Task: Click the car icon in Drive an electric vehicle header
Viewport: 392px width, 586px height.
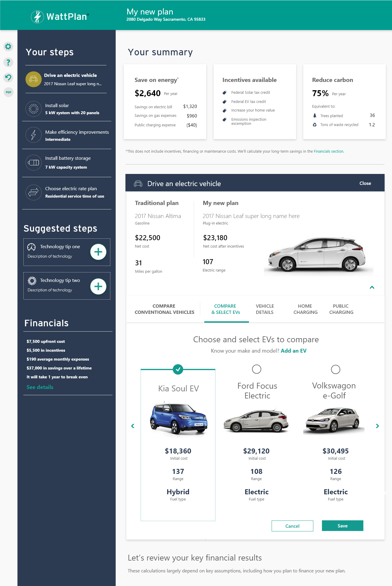Action: (x=138, y=183)
